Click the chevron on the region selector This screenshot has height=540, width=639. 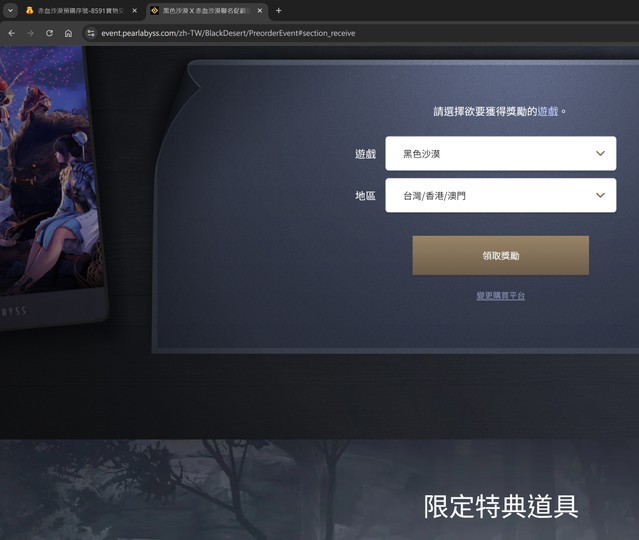(600, 196)
